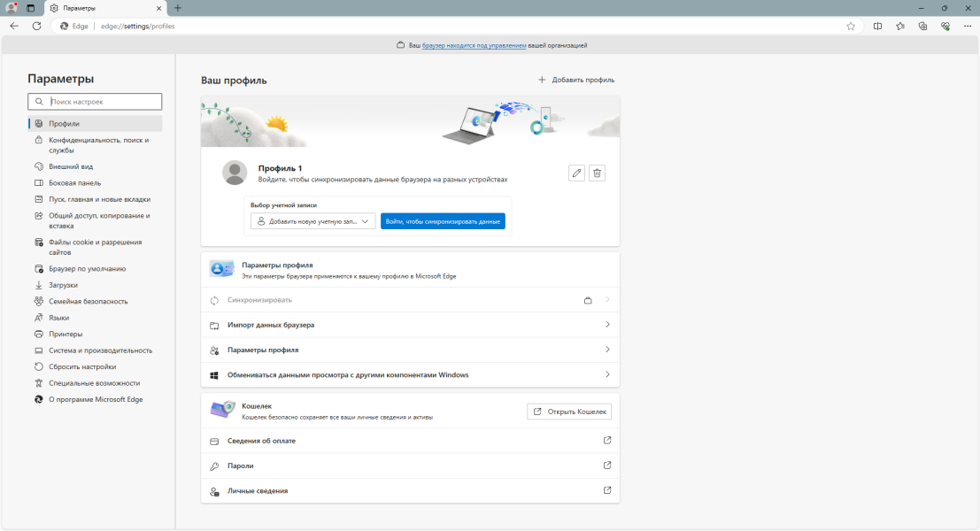Open Общий доступ, копирование и вставка
Image resolution: width=980 pixels, height=531 pixels.
pos(95,220)
